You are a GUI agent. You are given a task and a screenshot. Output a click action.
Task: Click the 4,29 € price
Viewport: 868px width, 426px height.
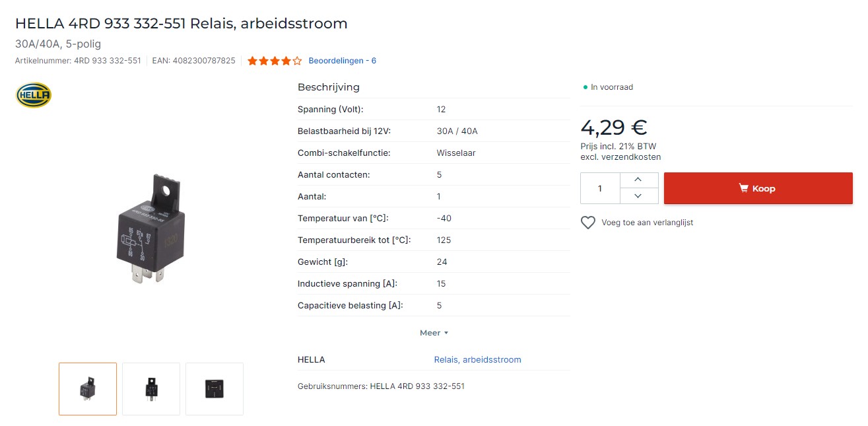tap(613, 127)
